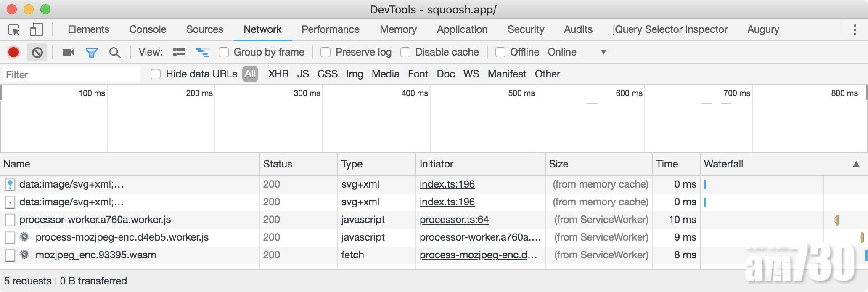This screenshot has height=292, width=868.
Task: Open the Application tab
Action: click(462, 29)
